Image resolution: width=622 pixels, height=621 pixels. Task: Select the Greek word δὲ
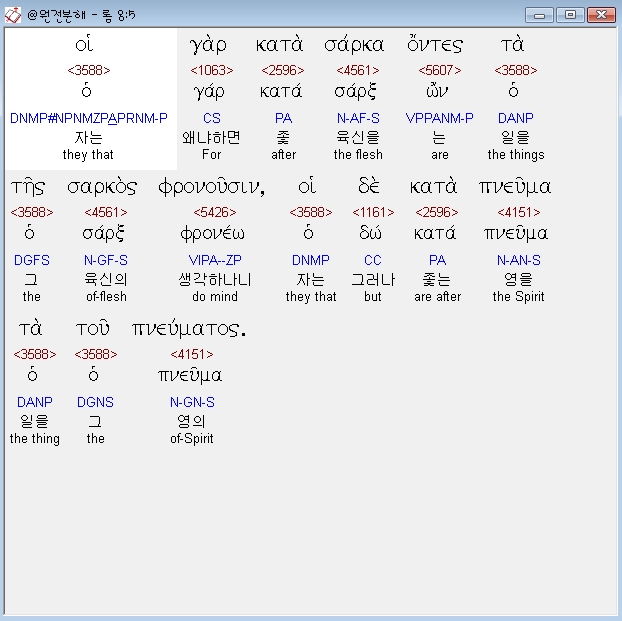[x=369, y=186]
